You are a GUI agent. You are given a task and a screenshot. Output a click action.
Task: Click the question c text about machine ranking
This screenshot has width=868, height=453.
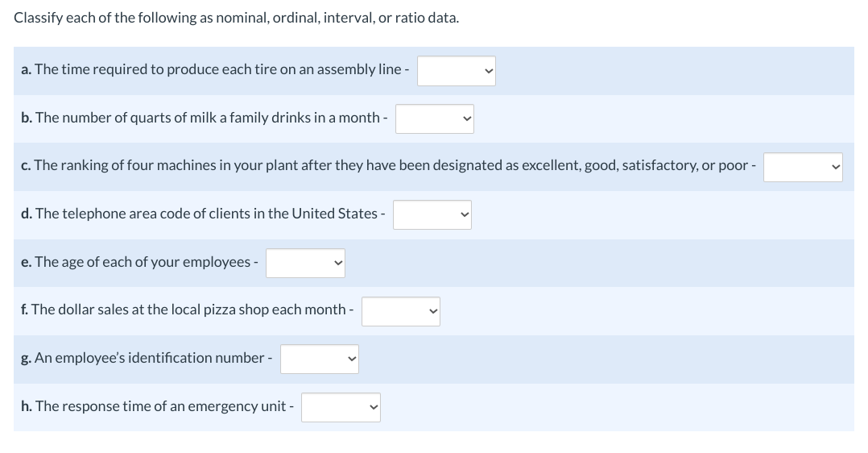[x=388, y=165]
